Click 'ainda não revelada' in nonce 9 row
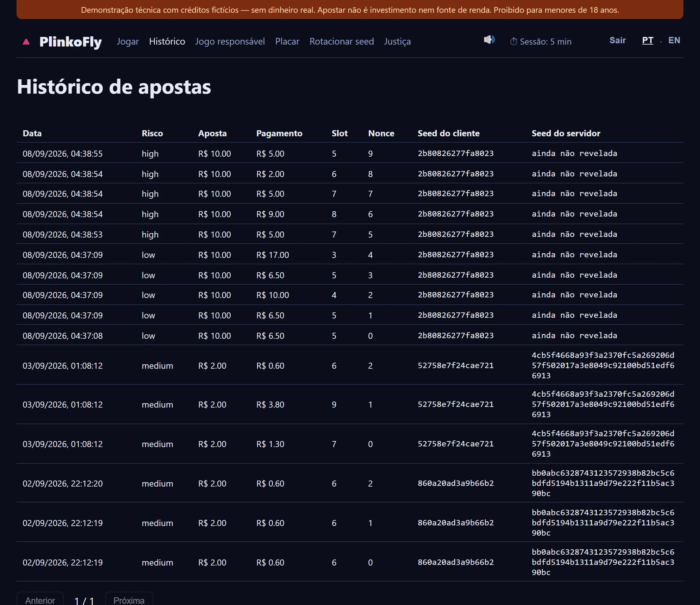The height and width of the screenshot is (605, 700). coord(574,153)
